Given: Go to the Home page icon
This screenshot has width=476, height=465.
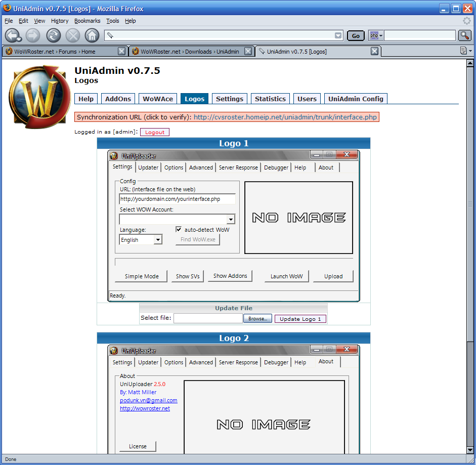Looking at the screenshot, I should coord(92,35).
